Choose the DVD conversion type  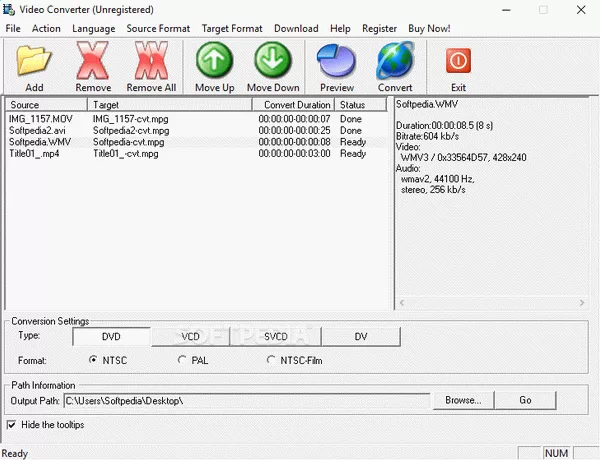tap(111, 336)
